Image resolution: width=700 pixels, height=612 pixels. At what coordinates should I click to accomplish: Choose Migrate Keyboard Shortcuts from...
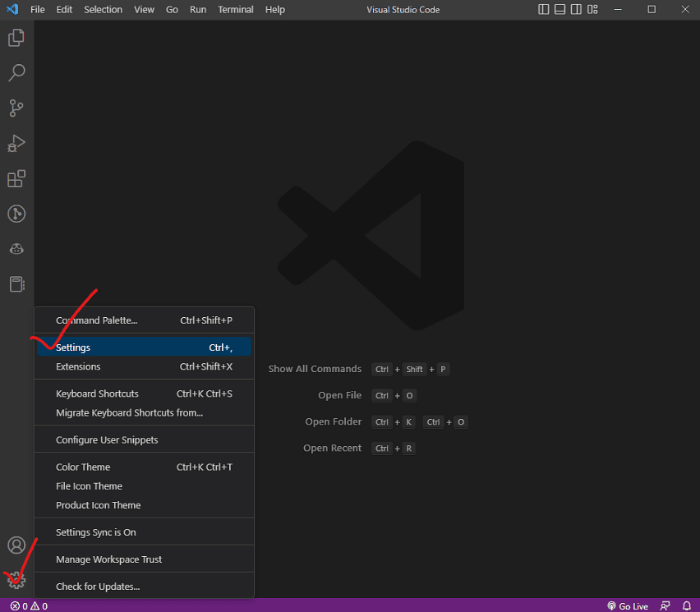click(x=145, y=412)
